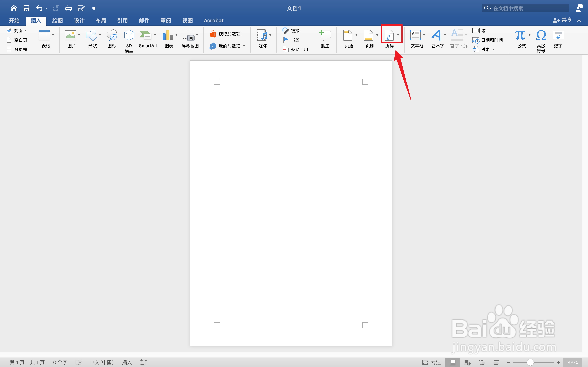Click the save icon in title bar
Screen dimensions: 588x367
tap(27, 8)
